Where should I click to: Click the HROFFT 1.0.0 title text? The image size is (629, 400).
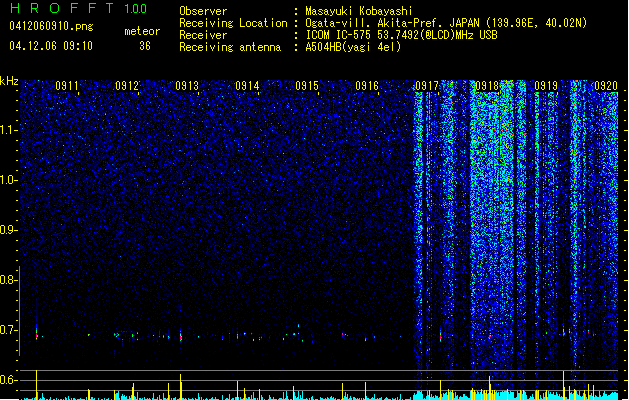pyautogui.click(x=79, y=8)
